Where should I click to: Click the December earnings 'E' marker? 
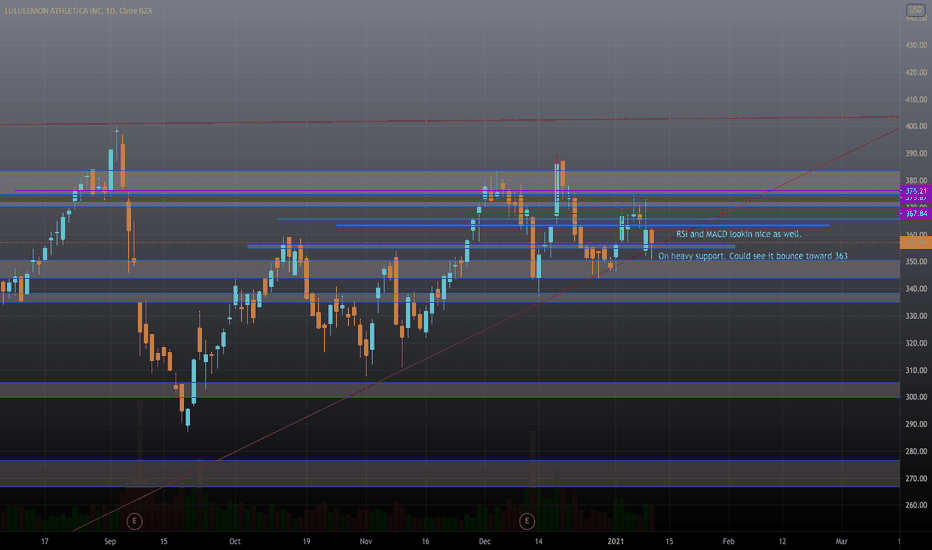pyautogui.click(x=527, y=521)
